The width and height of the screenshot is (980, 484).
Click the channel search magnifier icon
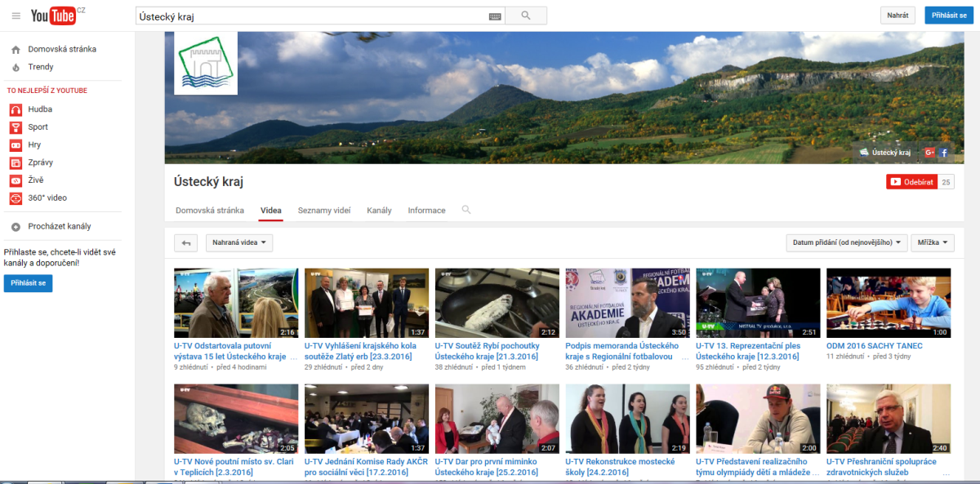pos(466,210)
